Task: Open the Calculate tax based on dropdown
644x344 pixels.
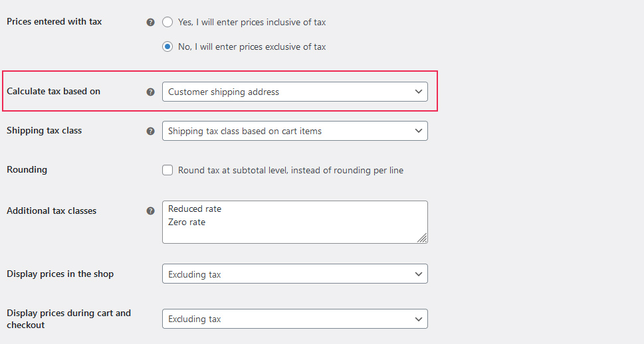Action: pos(294,92)
